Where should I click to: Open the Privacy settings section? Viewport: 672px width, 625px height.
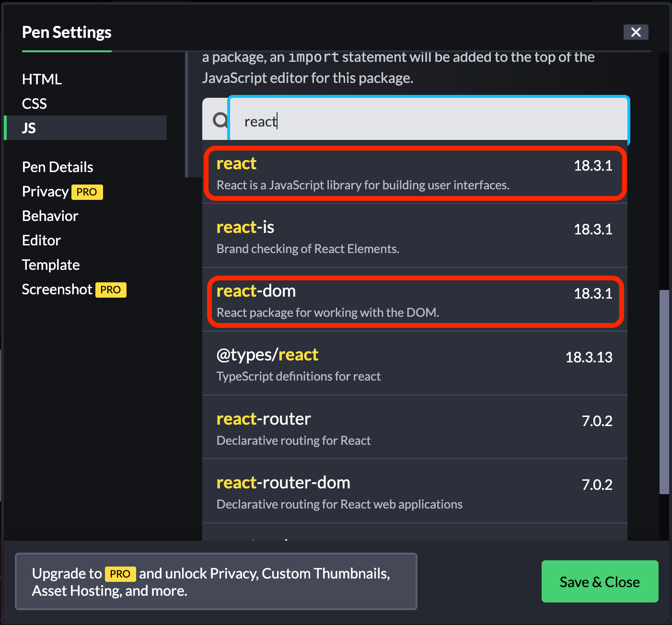(x=45, y=192)
